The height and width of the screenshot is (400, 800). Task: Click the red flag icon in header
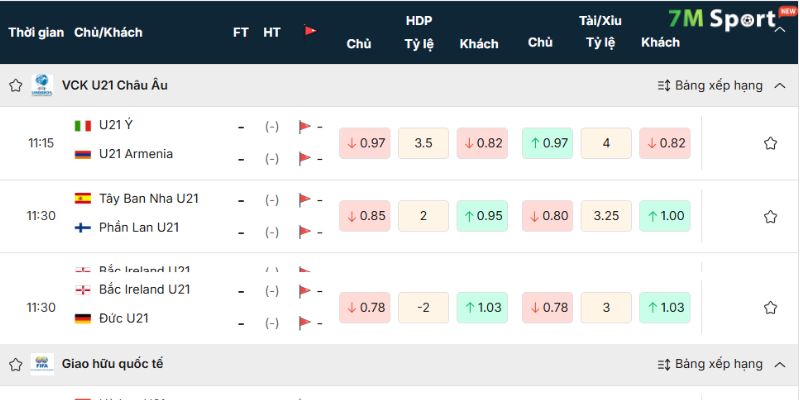tap(310, 31)
